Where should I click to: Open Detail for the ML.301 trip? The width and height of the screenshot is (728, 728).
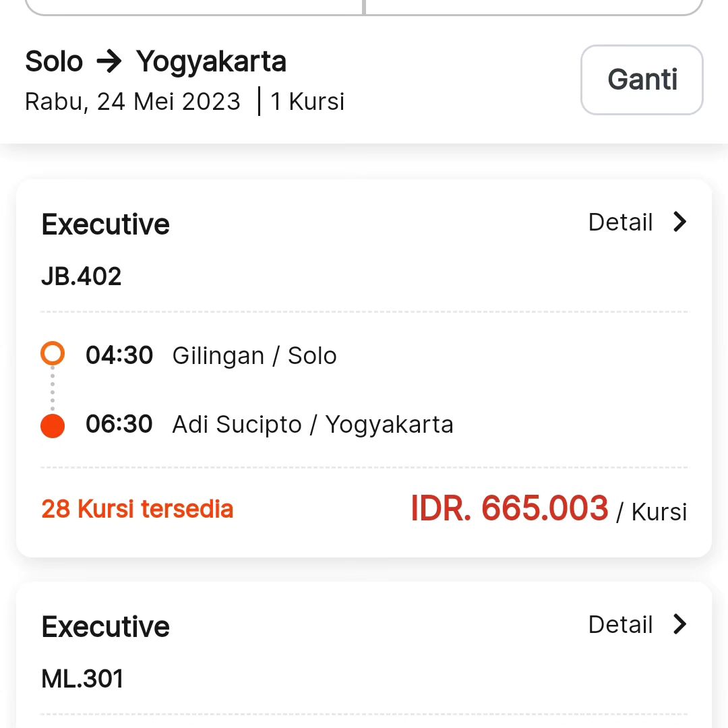click(620, 625)
